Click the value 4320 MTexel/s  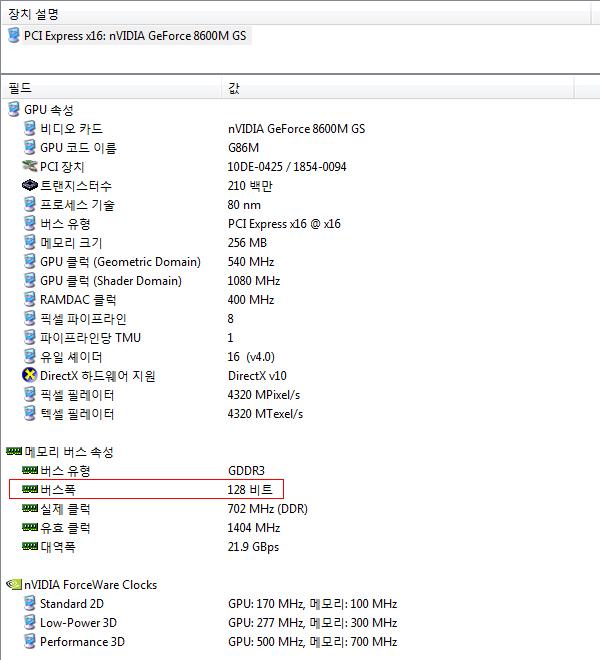tap(265, 414)
